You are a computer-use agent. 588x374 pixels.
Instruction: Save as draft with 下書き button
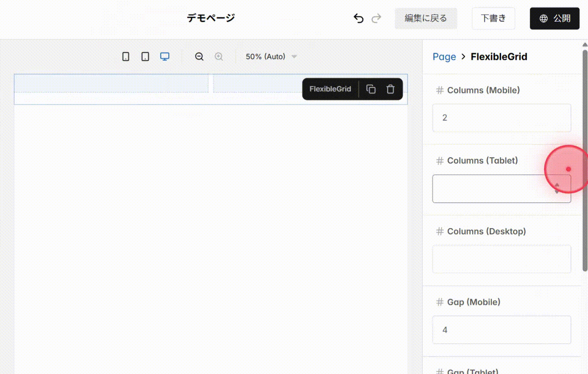(x=493, y=18)
